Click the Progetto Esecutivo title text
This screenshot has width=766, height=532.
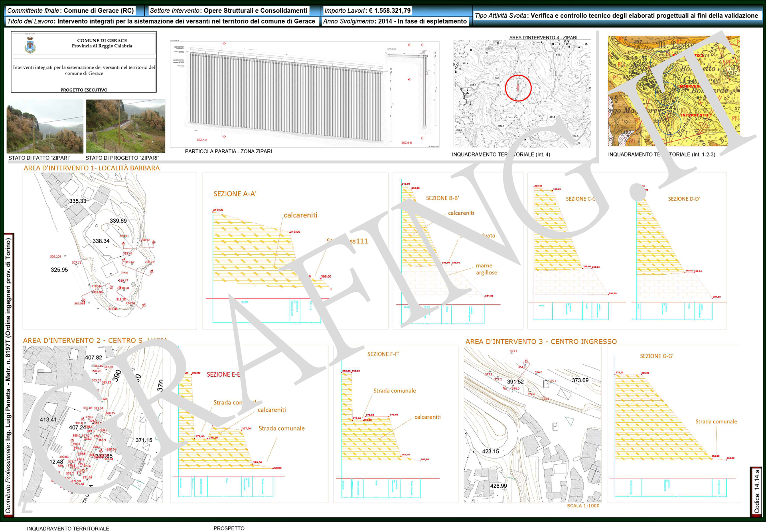pos(84,90)
